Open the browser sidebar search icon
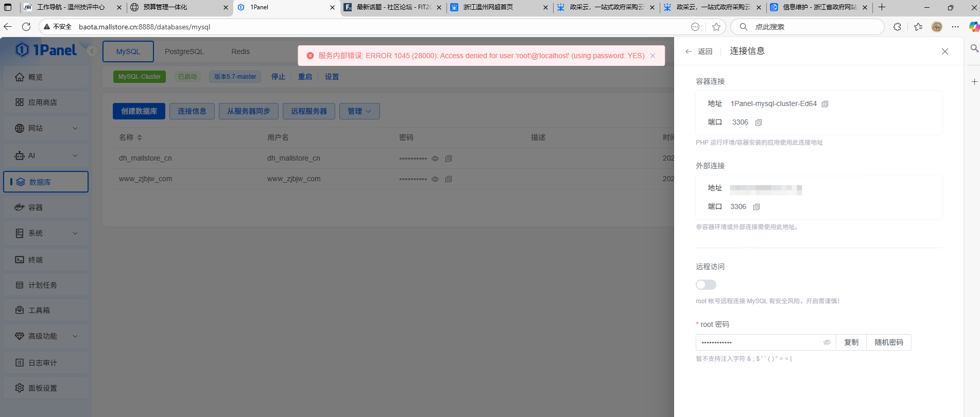 (974, 48)
